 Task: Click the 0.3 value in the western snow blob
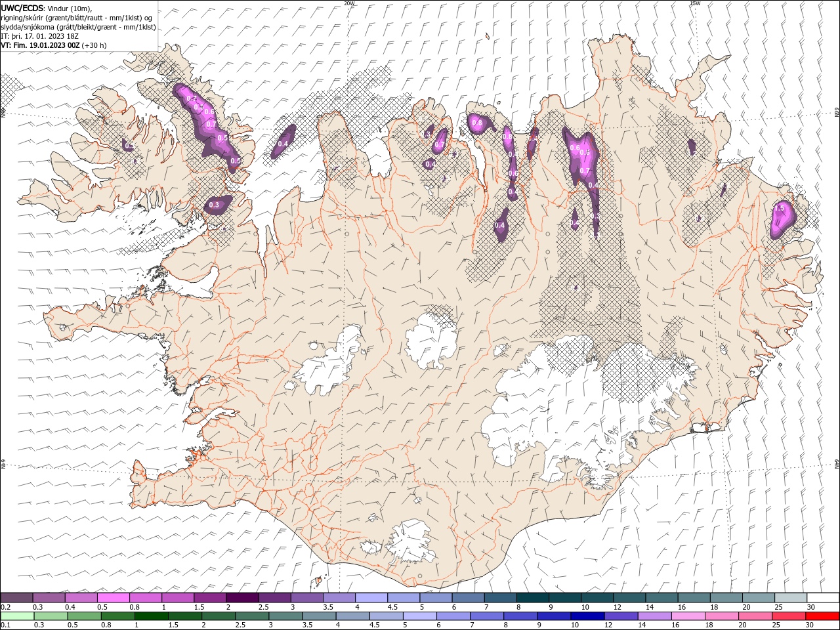coord(214,205)
